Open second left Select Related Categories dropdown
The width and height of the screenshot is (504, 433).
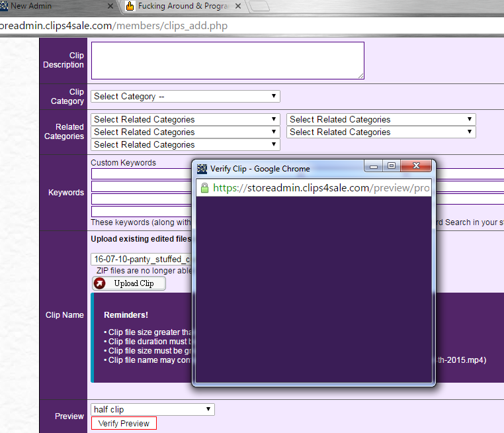coord(185,132)
